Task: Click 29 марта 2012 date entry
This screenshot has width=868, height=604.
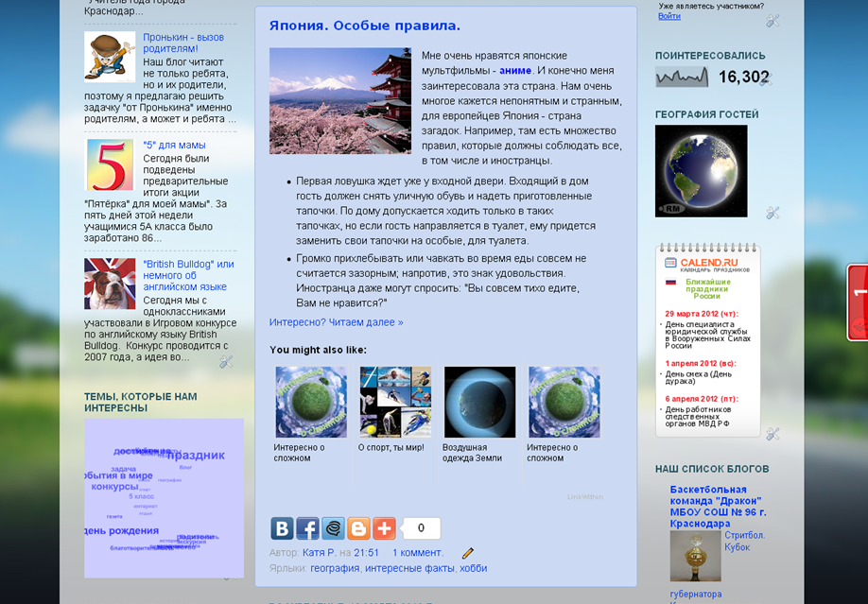Action: click(x=702, y=314)
